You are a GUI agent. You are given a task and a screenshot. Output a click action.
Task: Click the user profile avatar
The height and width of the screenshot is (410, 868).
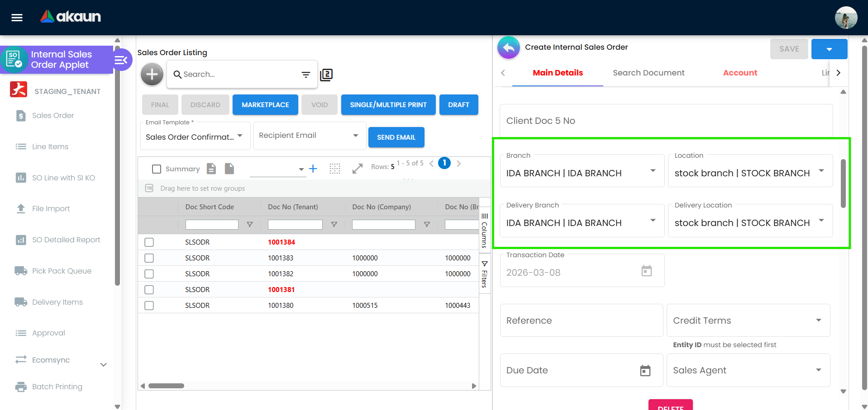point(846,18)
